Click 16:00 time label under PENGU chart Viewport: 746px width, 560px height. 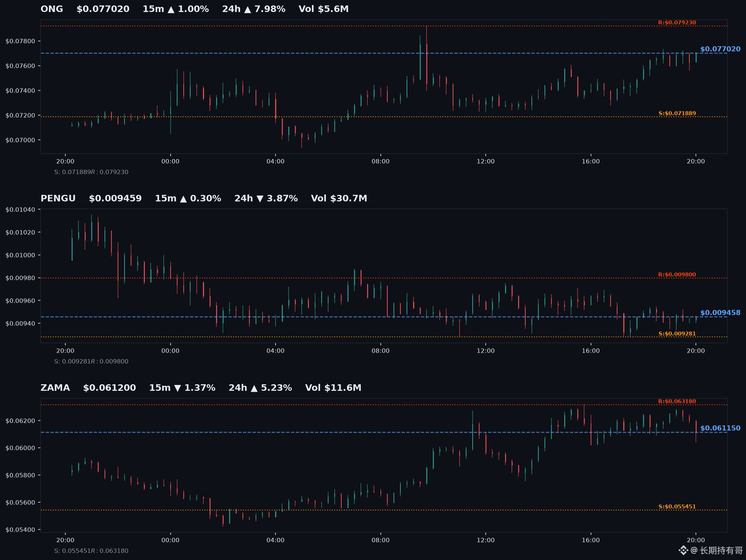click(x=591, y=351)
